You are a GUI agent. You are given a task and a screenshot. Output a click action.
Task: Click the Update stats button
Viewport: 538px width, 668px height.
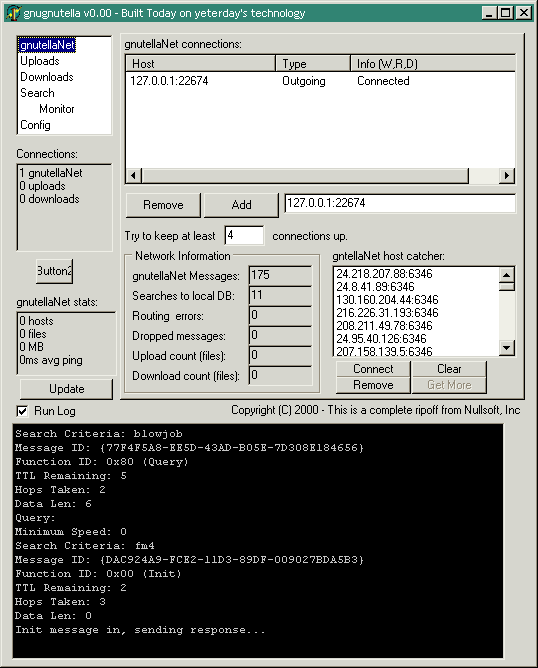pyautogui.click(x=66, y=389)
